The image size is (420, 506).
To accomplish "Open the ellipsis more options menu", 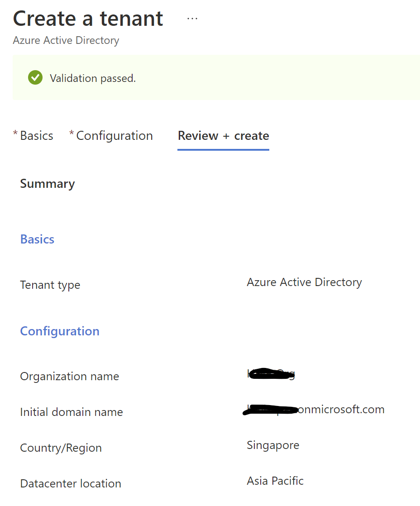I will 192,19.
